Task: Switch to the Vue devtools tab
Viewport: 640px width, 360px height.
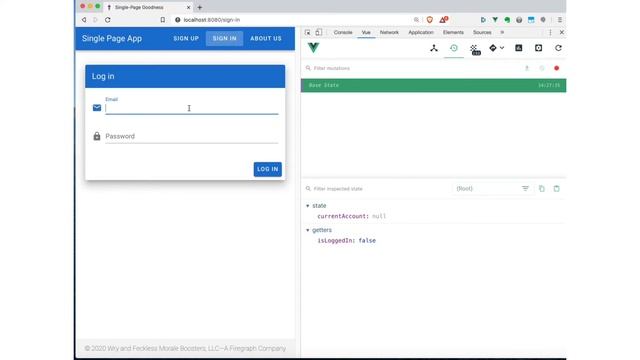Action: click(366, 32)
